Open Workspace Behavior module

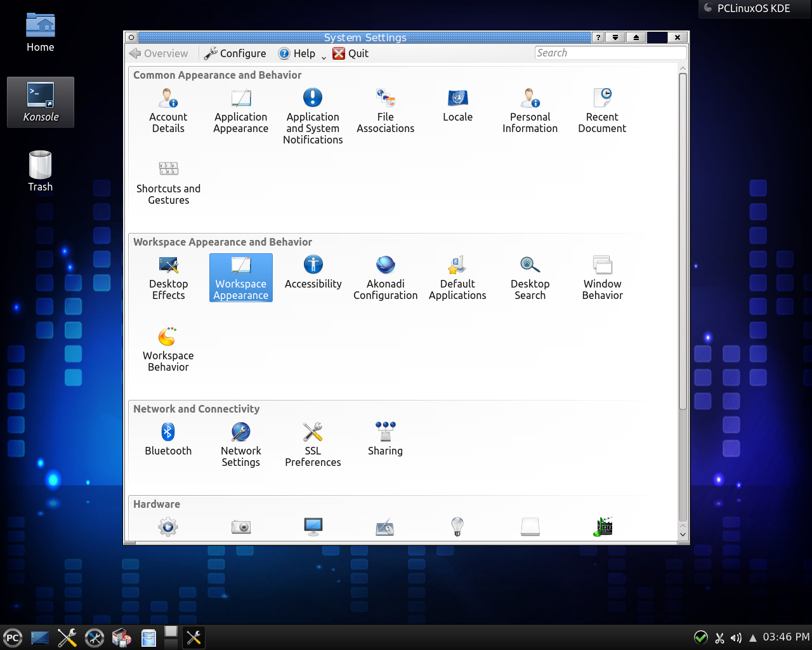click(168, 350)
